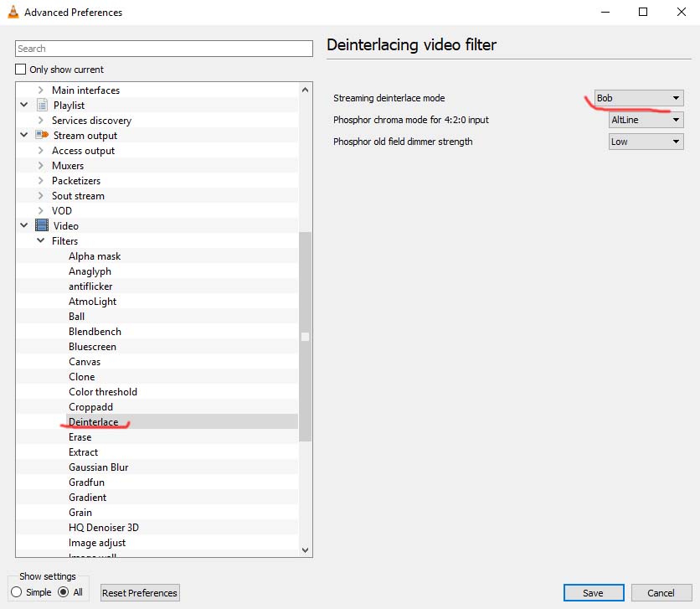This screenshot has height=609, width=700.
Task: Expand the Access output node
Action: click(x=41, y=150)
